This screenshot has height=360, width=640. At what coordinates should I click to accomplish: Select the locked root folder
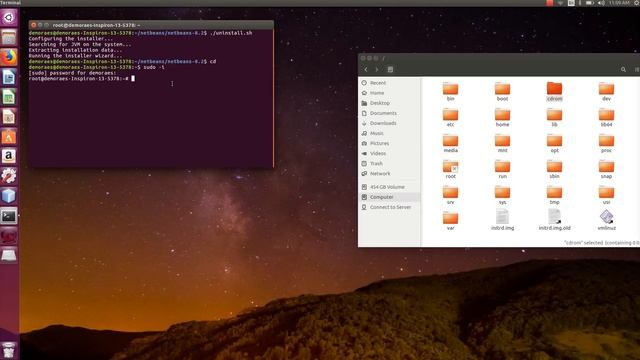[451, 169]
